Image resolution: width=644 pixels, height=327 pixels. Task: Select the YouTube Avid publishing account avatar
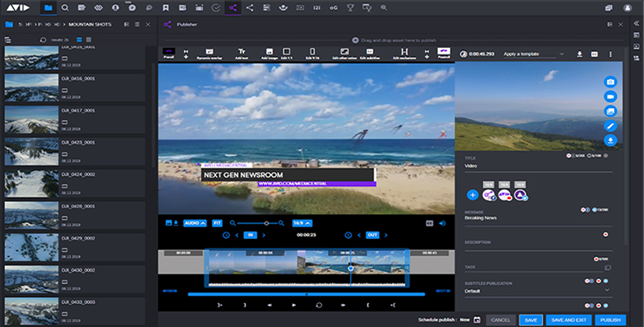504,195
